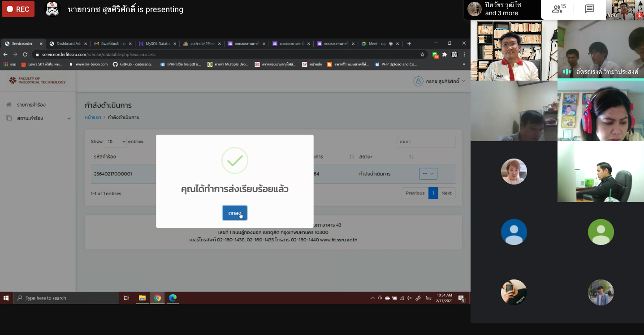Open the Show entries dropdown

coord(115,142)
